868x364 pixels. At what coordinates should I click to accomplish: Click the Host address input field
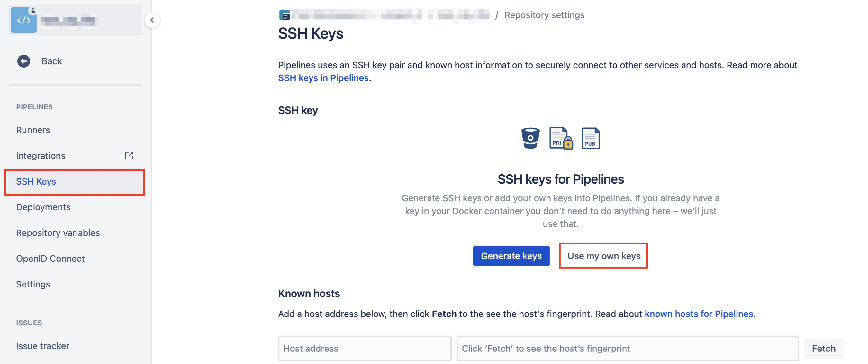[x=365, y=349]
